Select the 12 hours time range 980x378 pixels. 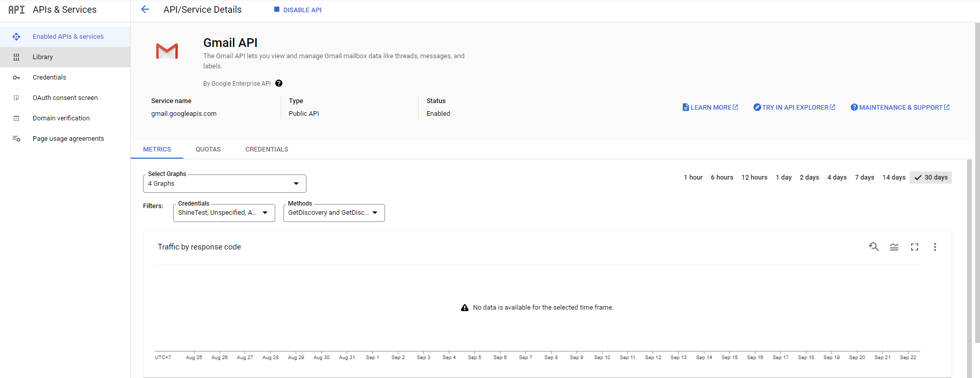click(754, 178)
